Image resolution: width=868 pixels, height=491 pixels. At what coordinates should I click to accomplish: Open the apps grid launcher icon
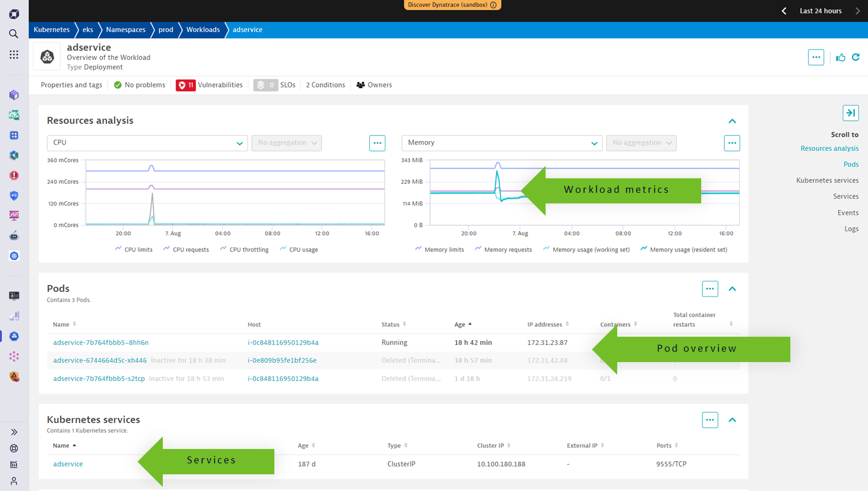point(14,54)
